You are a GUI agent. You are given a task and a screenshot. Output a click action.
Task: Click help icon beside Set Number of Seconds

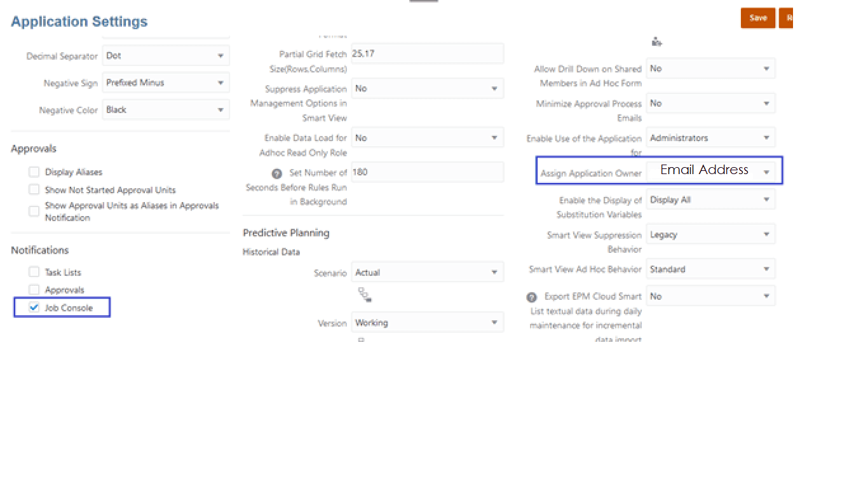pos(276,173)
